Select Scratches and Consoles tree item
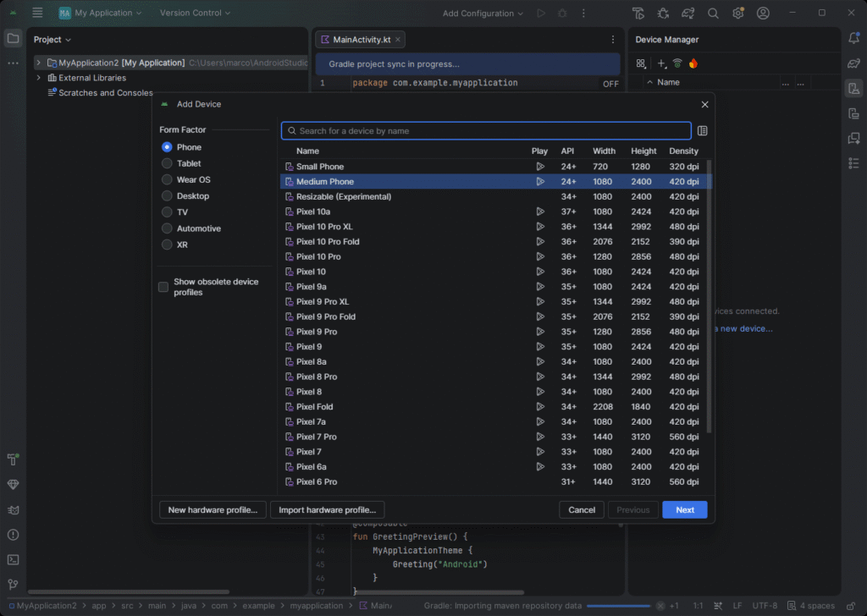The height and width of the screenshot is (616, 867). point(100,93)
